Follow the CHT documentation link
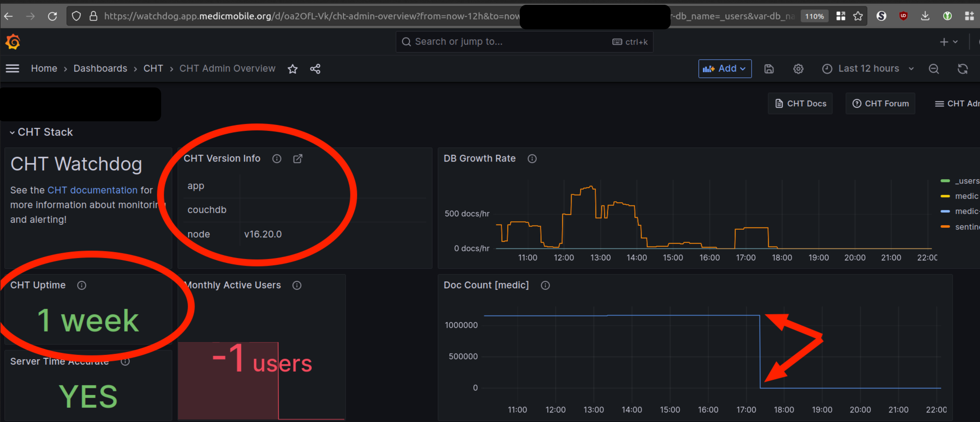The height and width of the screenshot is (422, 980). pos(93,190)
